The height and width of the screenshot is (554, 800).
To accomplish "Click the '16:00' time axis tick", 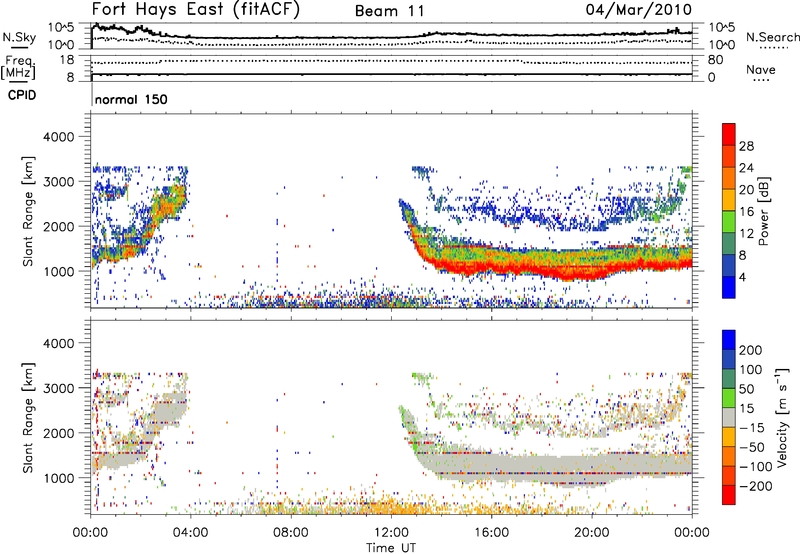I will tap(491, 533).
